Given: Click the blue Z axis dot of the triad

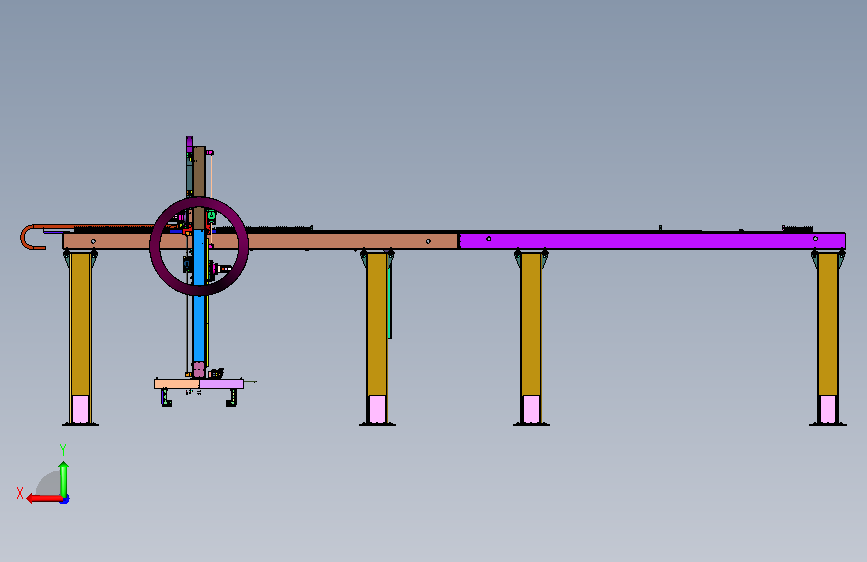Looking at the screenshot, I should pos(65,500).
